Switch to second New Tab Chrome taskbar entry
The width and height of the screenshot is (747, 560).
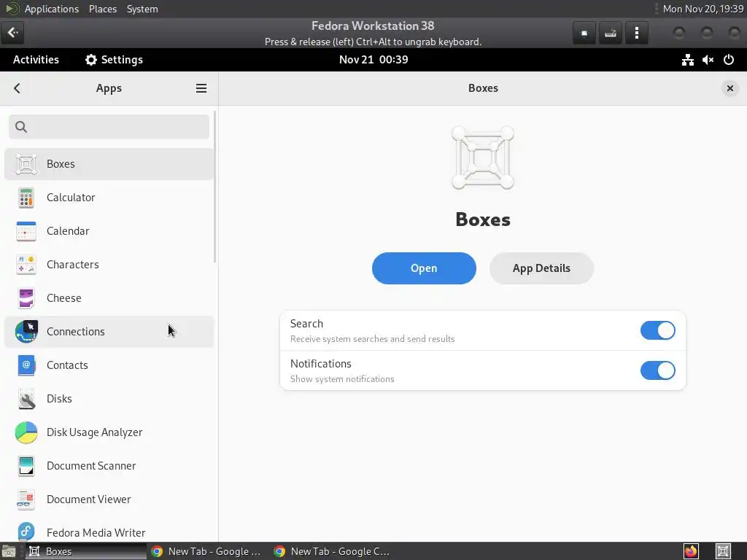click(x=332, y=551)
